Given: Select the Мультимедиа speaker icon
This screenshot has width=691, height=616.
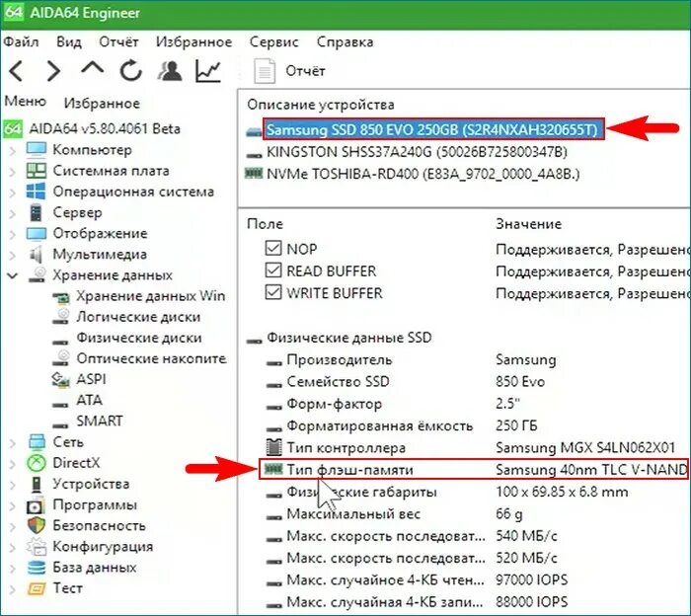Looking at the screenshot, I should (37, 255).
